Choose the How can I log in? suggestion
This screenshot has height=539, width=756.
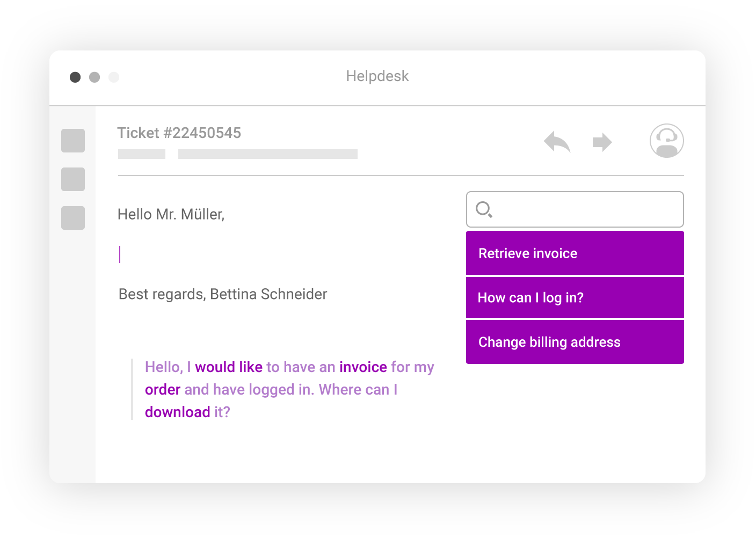click(575, 297)
